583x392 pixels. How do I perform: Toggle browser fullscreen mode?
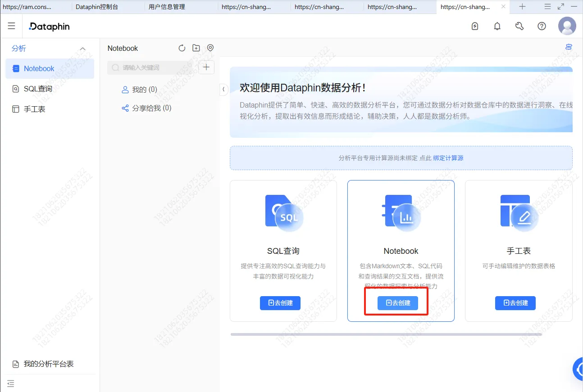[x=561, y=6]
